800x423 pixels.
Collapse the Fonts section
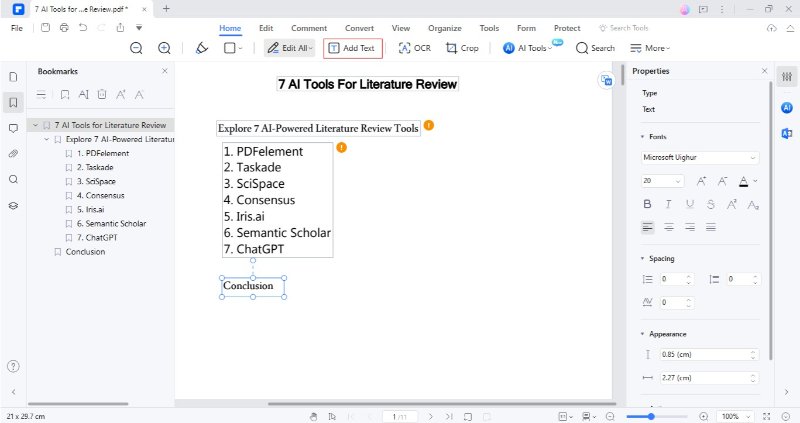642,137
